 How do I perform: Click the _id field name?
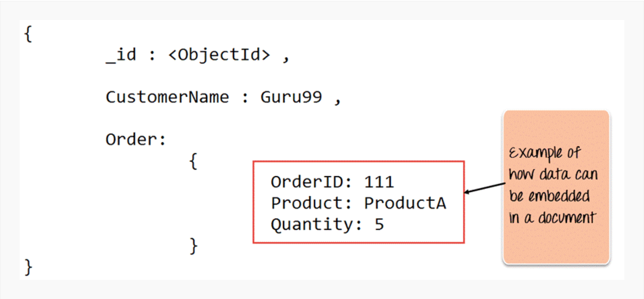coord(121,55)
